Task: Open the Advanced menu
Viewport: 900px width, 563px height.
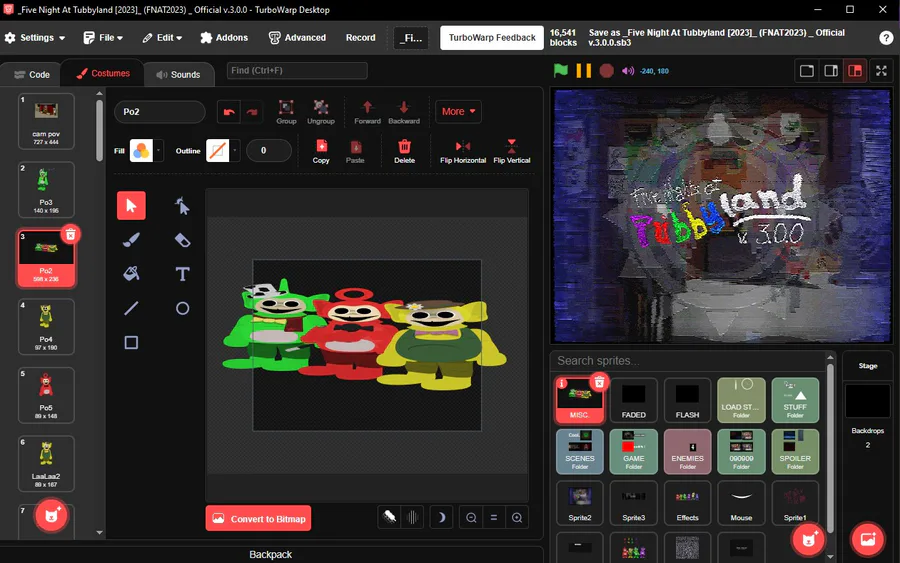Action: coord(297,38)
